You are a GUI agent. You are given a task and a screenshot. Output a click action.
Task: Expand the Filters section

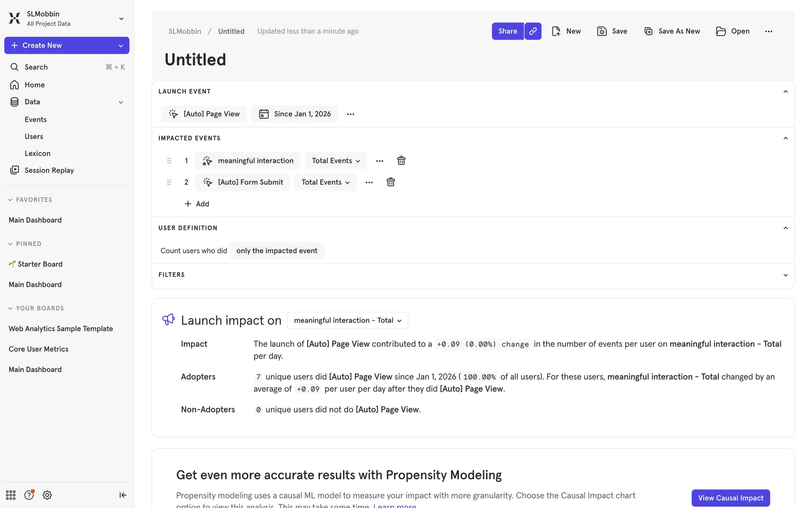click(785, 275)
